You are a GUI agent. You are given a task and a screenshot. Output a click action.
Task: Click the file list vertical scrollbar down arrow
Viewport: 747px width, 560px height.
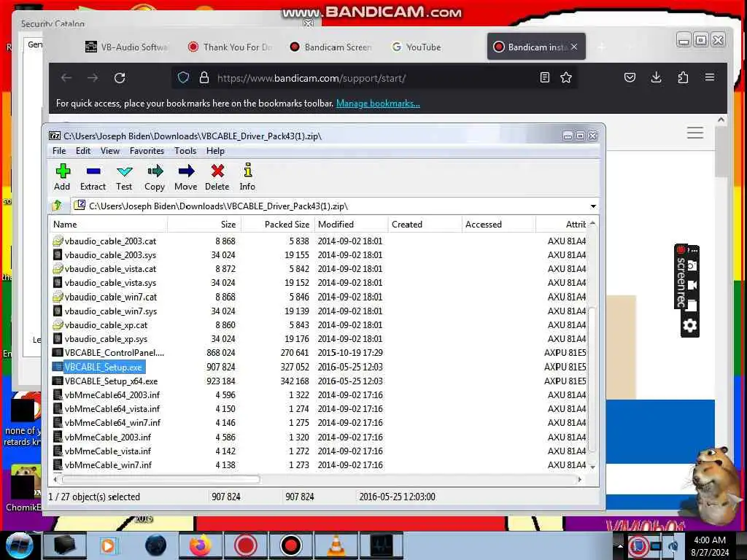point(592,467)
